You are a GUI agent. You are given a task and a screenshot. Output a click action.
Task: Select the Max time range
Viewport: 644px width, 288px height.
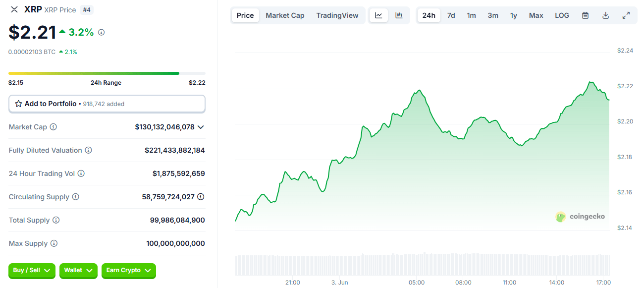click(x=536, y=15)
